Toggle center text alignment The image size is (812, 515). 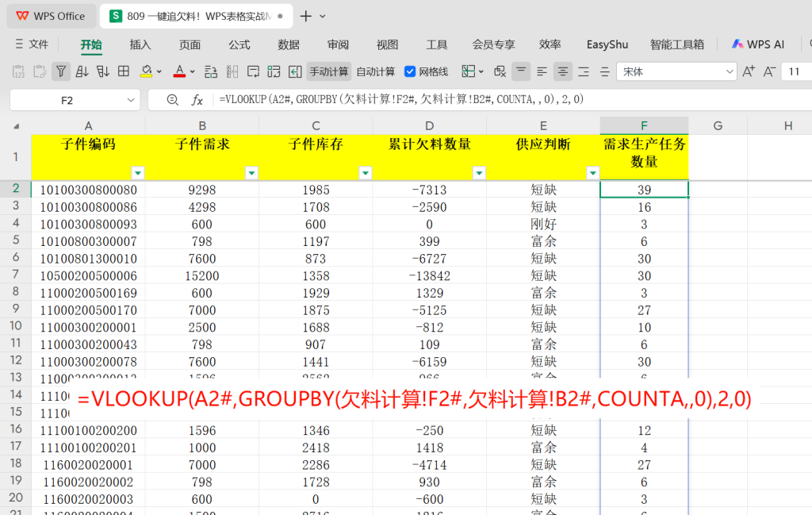click(x=563, y=71)
